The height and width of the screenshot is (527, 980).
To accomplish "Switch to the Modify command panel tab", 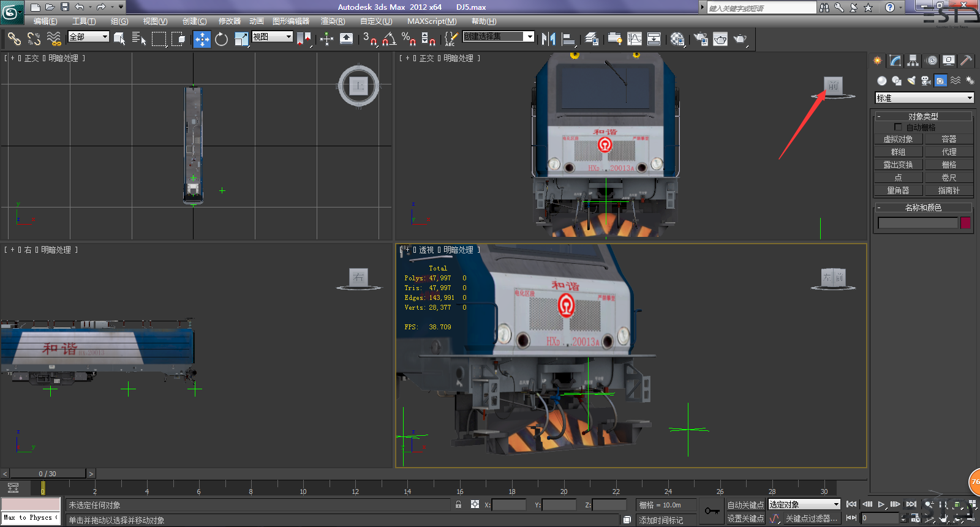I will 895,61.
